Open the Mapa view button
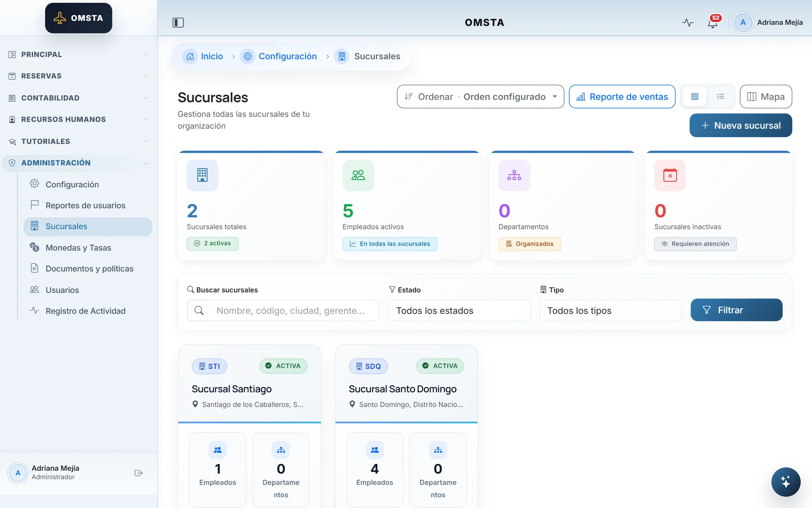Screen dimensions: 812x508 pyautogui.click(x=765, y=97)
